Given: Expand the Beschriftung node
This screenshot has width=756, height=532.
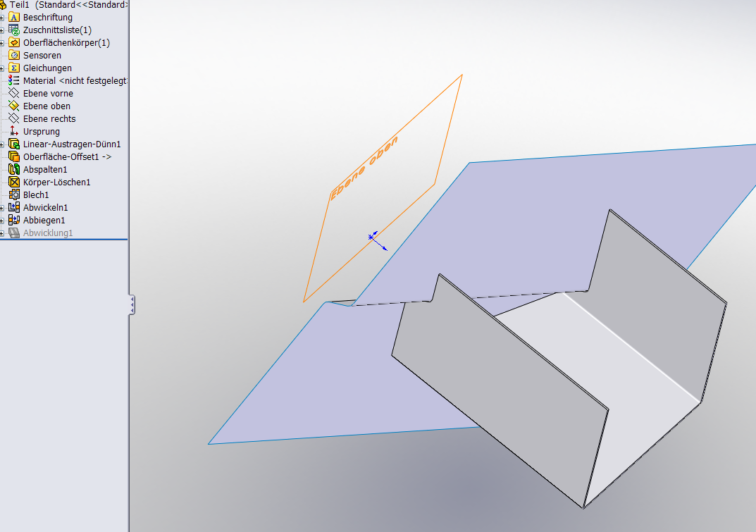Looking at the screenshot, I should tap(2, 18).
